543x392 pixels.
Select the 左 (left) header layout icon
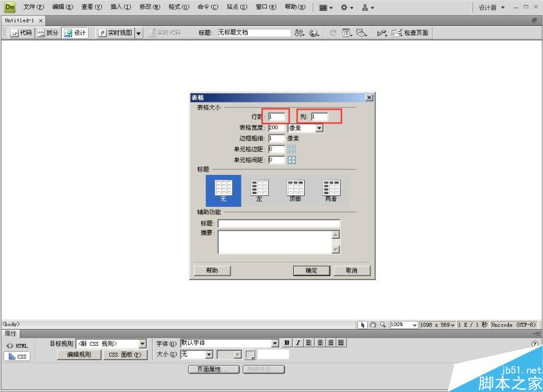click(x=259, y=189)
